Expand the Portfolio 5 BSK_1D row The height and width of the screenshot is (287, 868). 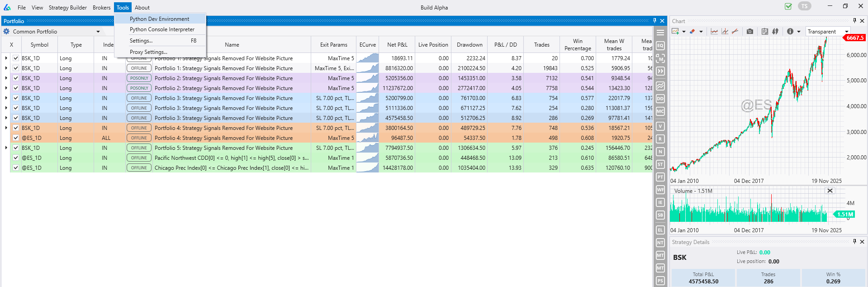pos(6,148)
